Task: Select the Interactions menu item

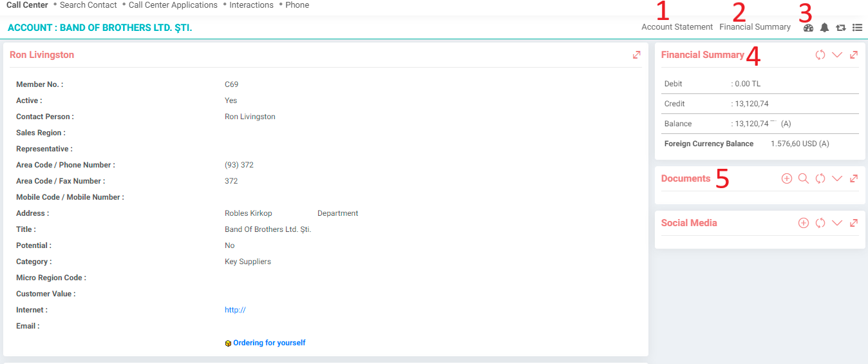Action: 251,5
